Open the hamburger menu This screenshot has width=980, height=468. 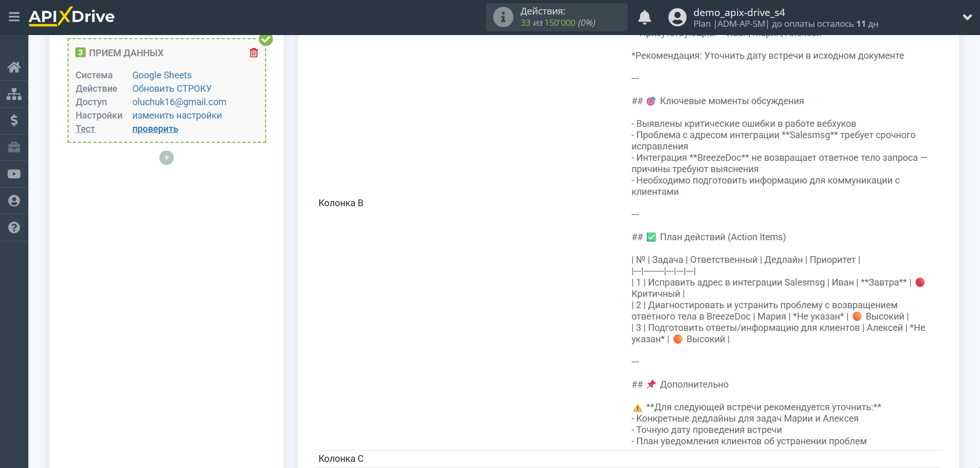14,17
